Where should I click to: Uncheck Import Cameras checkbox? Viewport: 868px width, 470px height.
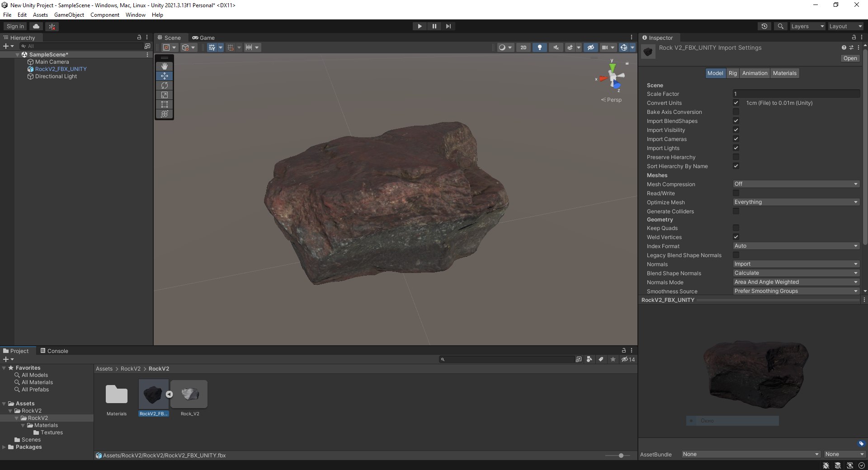pos(736,139)
